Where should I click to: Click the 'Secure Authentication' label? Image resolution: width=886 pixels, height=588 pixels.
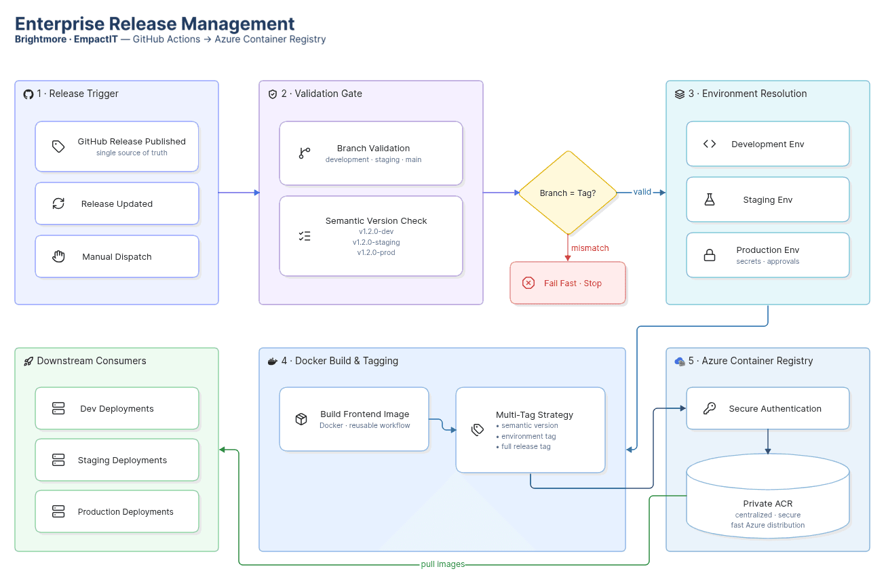click(x=775, y=409)
